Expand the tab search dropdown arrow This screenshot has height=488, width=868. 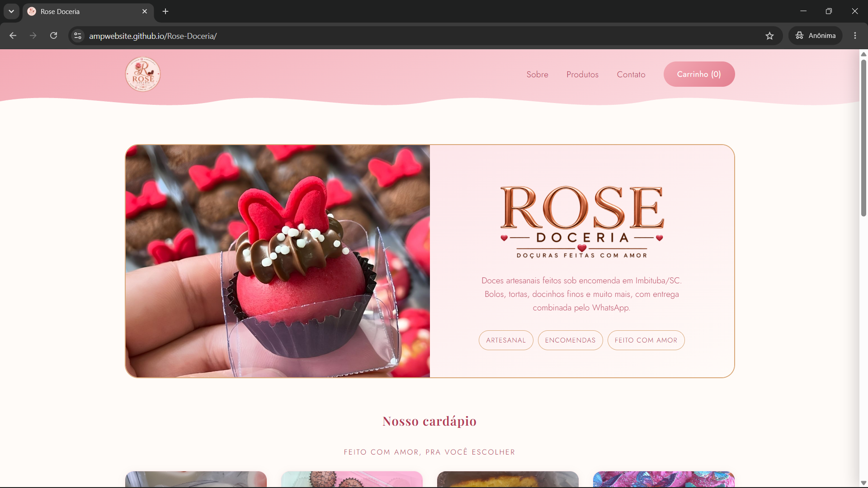(11, 11)
